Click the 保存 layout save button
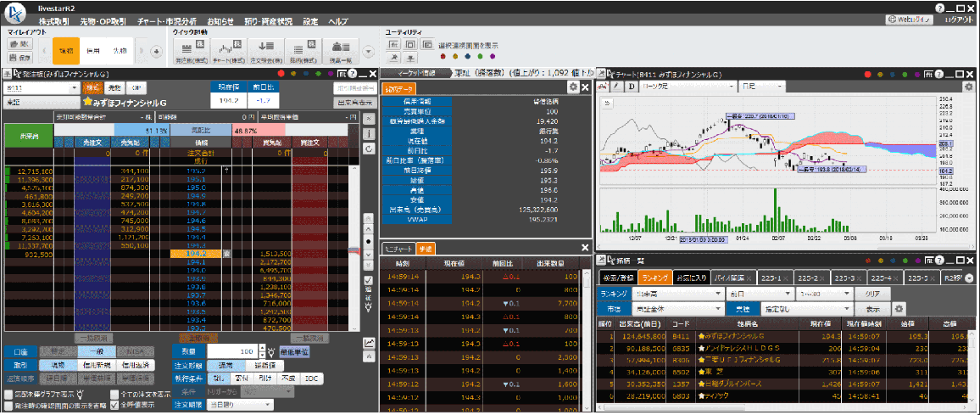Screen dimensions: 980x415 [x=20, y=58]
